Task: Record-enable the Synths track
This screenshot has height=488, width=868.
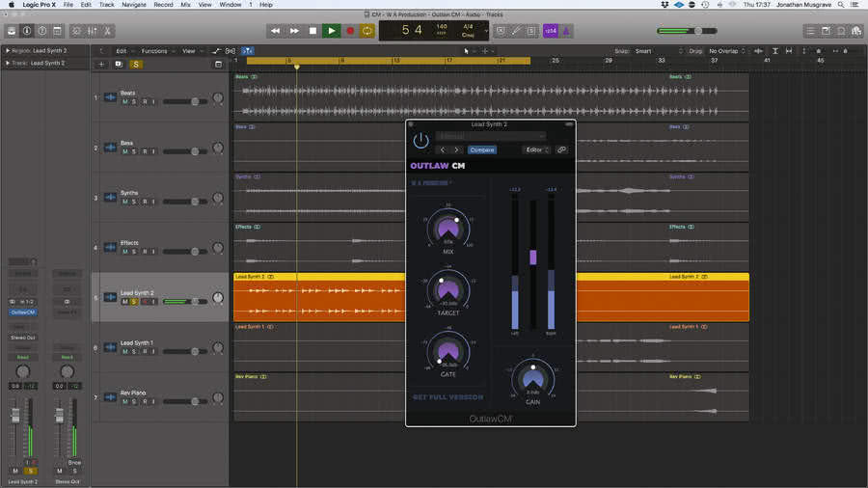Action: pyautogui.click(x=145, y=202)
